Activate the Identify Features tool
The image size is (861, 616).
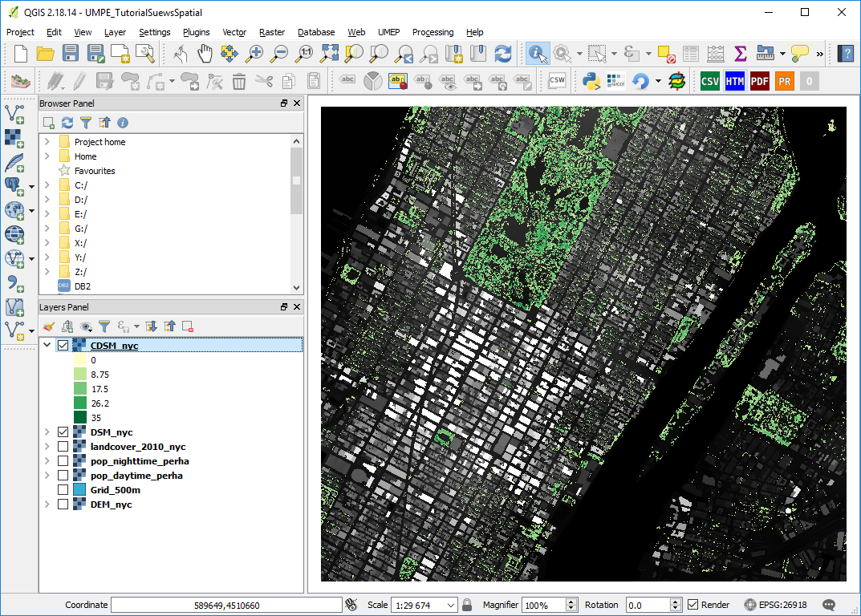pyautogui.click(x=537, y=53)
